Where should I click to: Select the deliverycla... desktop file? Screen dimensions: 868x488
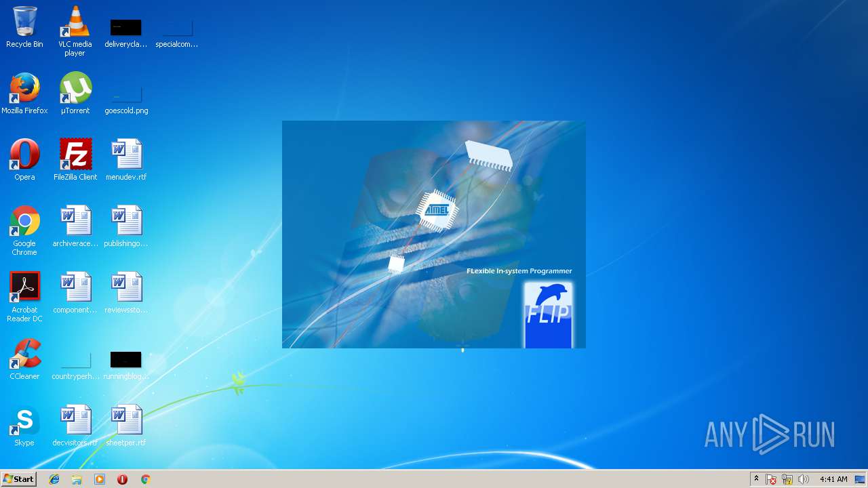coord(125,34)
